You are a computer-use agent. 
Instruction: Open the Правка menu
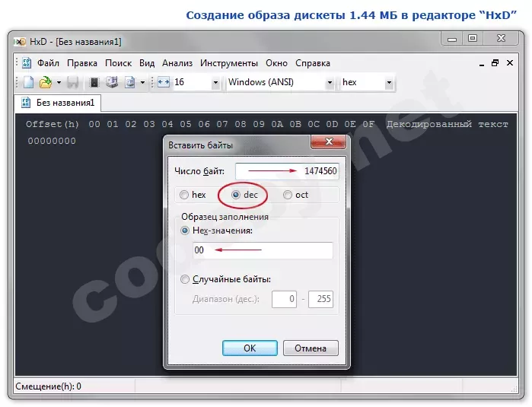pos(82,63)
